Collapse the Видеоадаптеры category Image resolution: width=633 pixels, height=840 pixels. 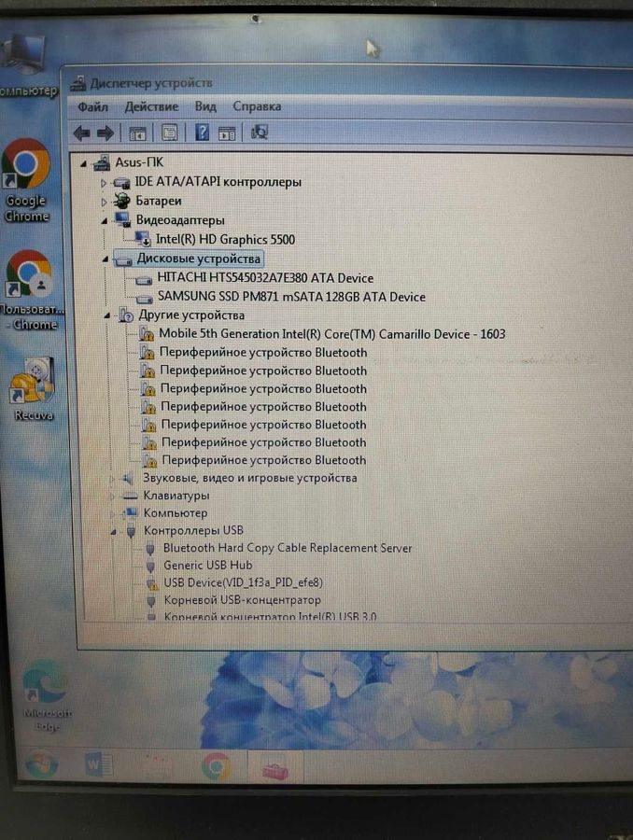(105, 220)
